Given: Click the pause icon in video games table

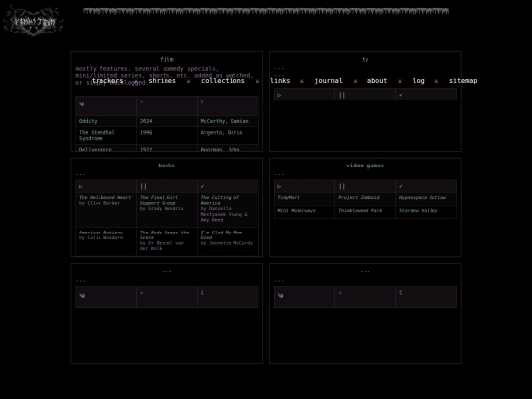Looking at the screenshot, I should (342, 186).
